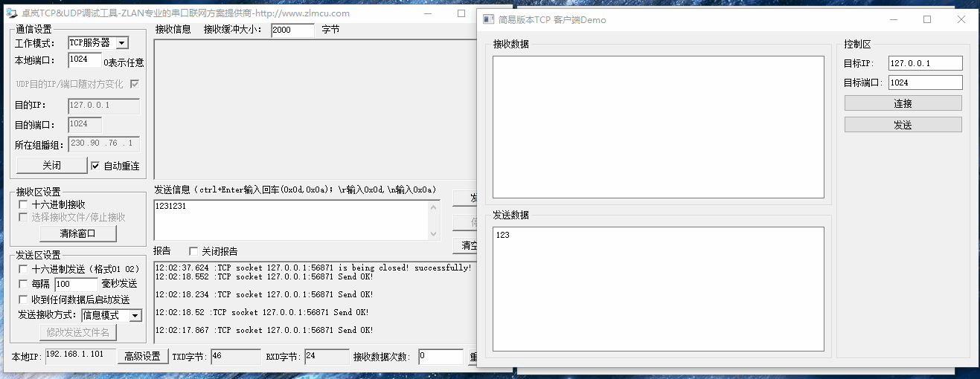This screenshot has height=379, width=980.
Task: Click the send box scrollbar up arrow
Action: click(434, 207)
